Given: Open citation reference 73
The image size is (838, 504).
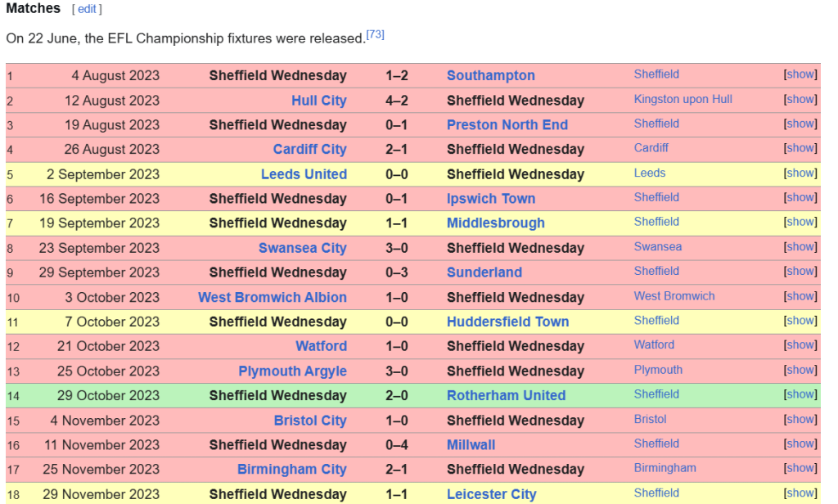Looking at the screenshot, I should (375, 34).
